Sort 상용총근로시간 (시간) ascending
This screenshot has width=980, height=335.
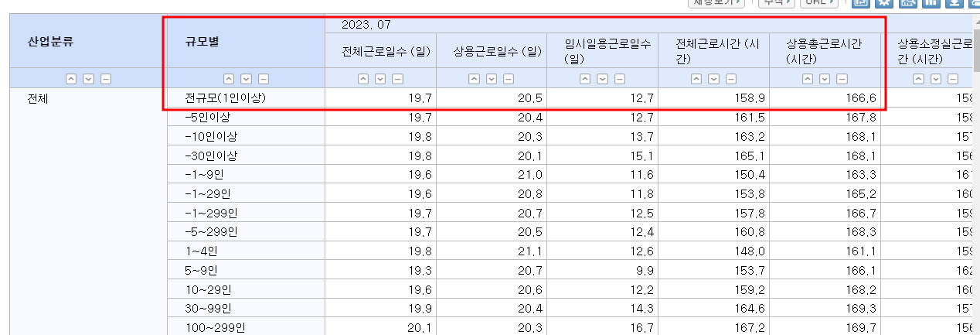[x=808, y=78]
